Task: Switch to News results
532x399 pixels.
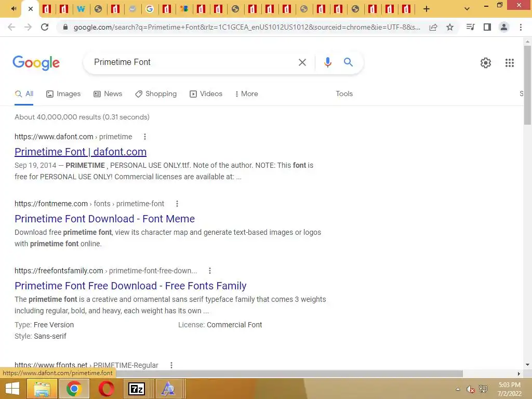Action: [x=108, y=94]
